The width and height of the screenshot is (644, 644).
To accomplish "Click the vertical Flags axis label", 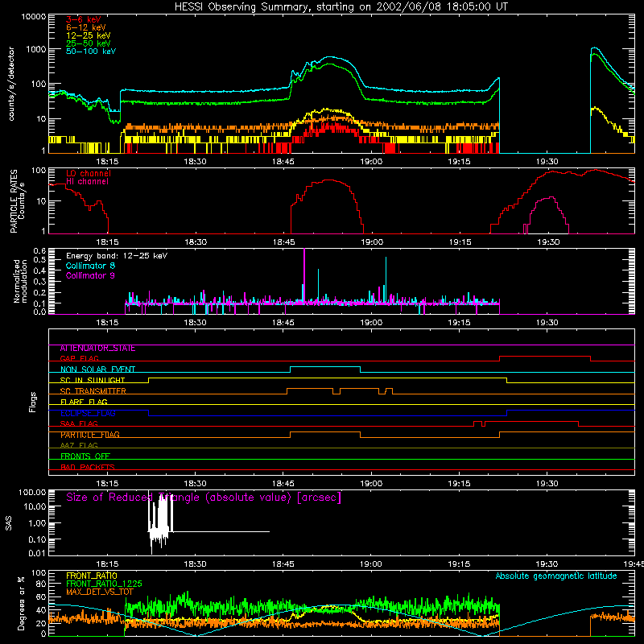I will pos(32,402).
